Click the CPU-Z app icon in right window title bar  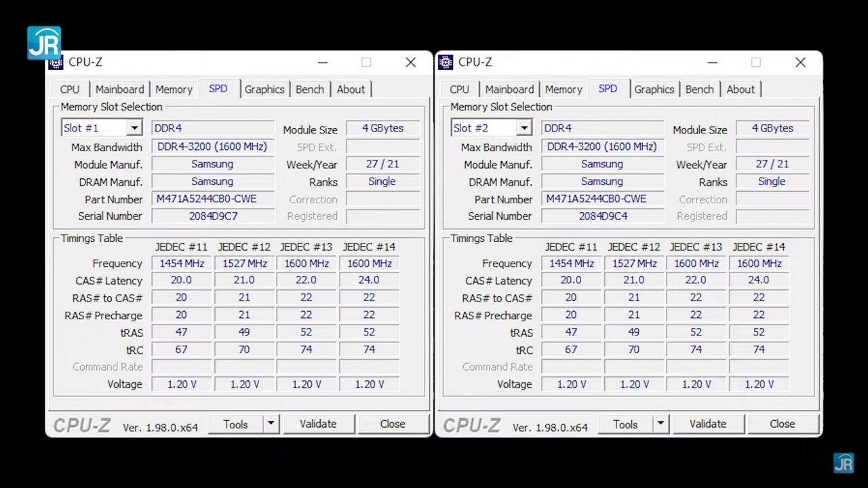pyautogui.click(x=446, y=62)
